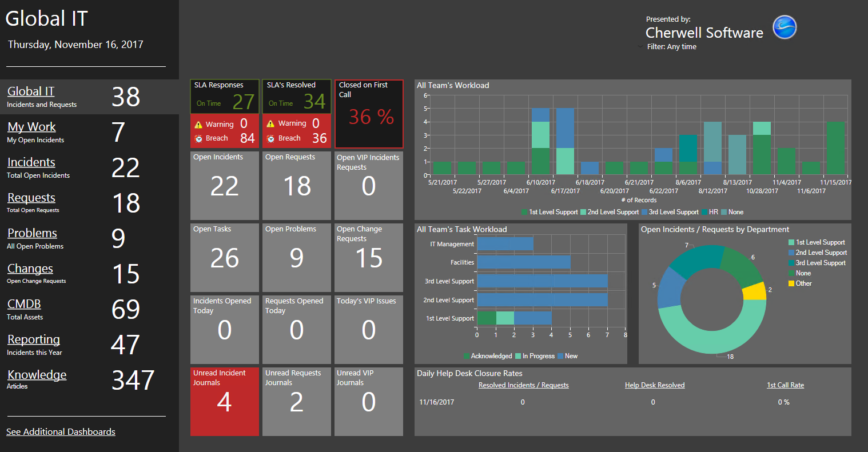Click the Cherwell Software globe logo
This screenshot has width=868, height=452.
[785, 27]
